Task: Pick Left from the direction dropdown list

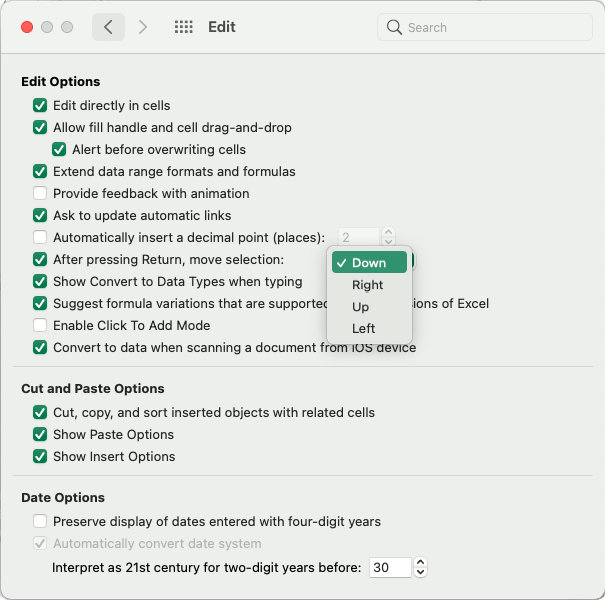Action: coord(364,329)
